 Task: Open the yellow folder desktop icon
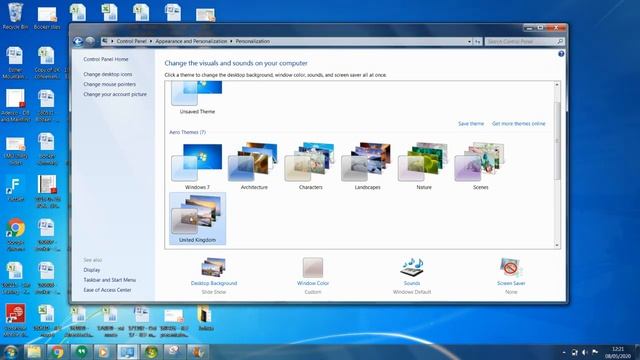pos(205,318)
